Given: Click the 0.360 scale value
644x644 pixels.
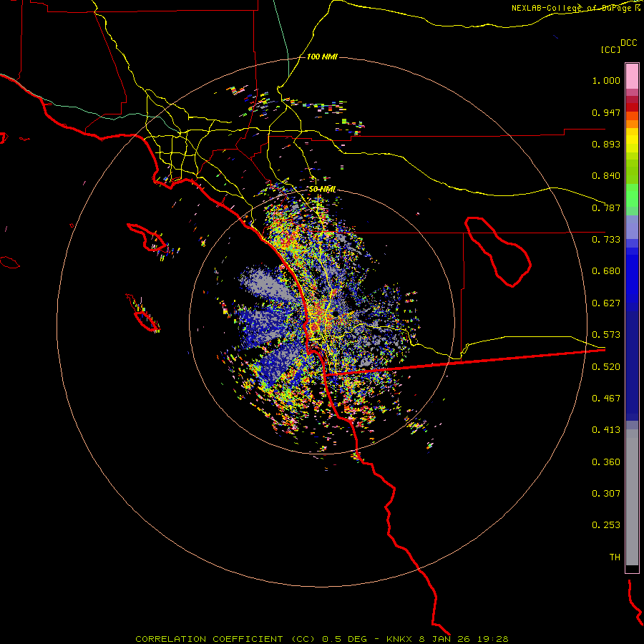Looking at the screenshot, I should click(606, 462).
